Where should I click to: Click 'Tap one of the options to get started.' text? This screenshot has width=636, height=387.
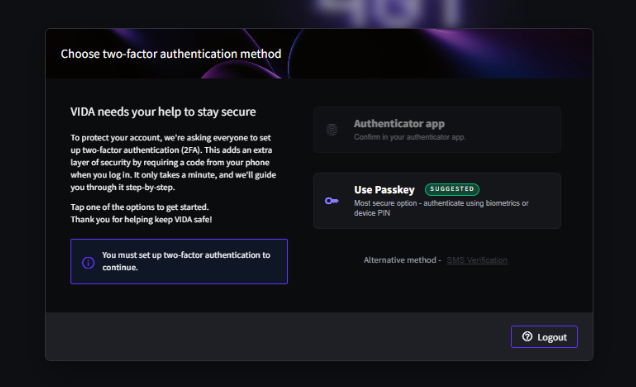tap(140, 207)
